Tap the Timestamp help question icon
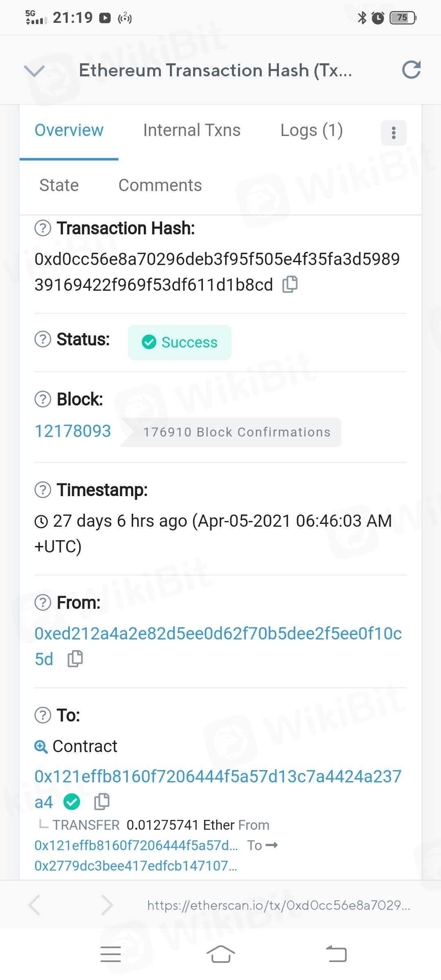Screen dimensions: 441x980 [43, 489]
